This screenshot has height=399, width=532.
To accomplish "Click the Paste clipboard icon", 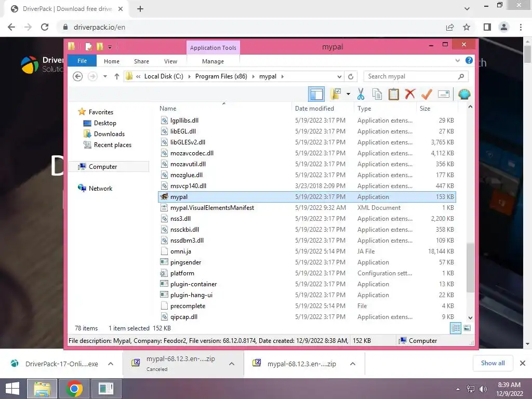I will [x=394, y=94].
